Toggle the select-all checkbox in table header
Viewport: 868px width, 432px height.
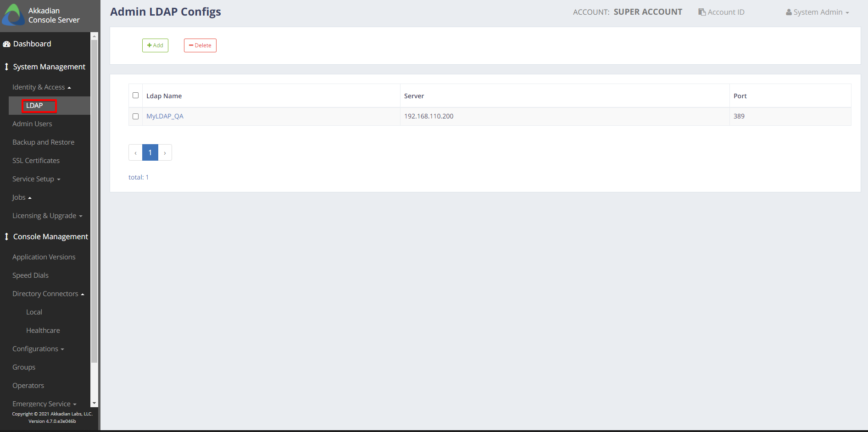pos(135,95)
